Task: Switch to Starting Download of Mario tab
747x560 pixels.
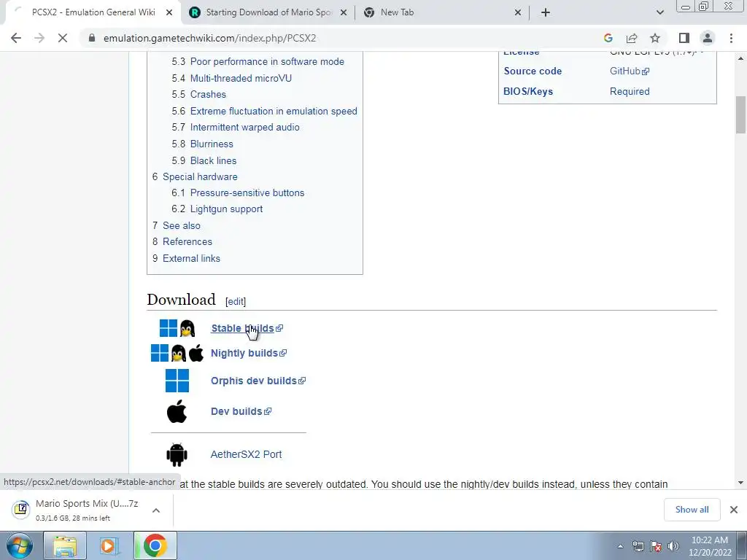Action: [269, 12]
